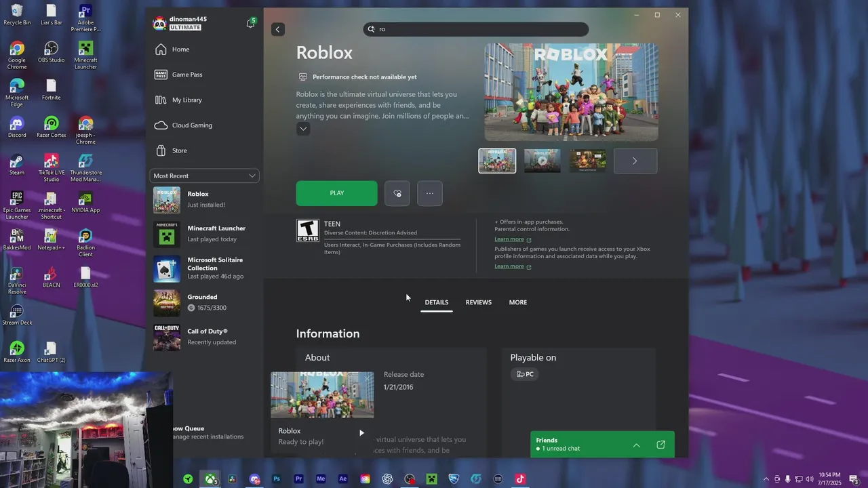This screenshot has width=868, height=488.
Task: Open Steam desktop icon
Action: point(17,165)
